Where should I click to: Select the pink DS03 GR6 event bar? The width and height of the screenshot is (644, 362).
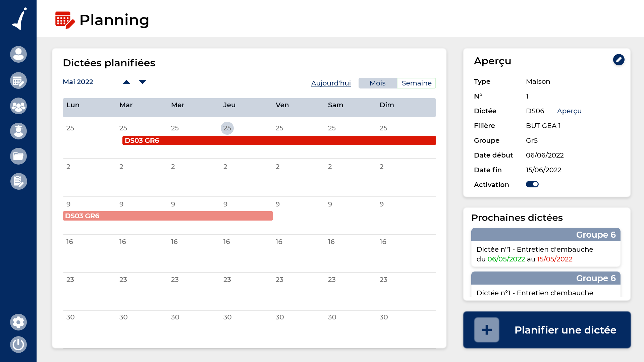pos(168,216)
